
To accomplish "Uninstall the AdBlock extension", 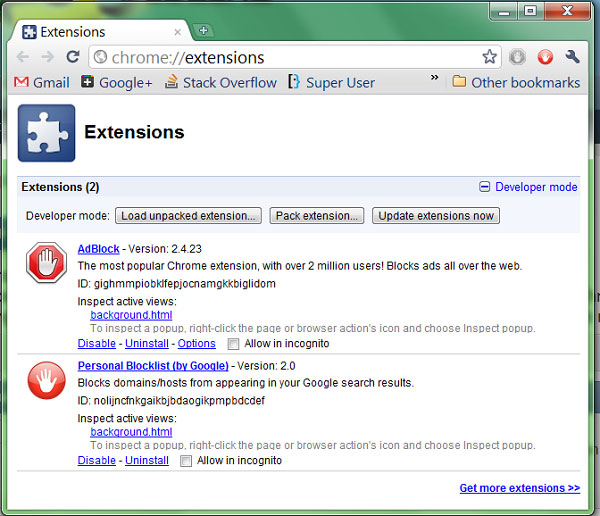I will pyautogui.click(x=147, y=343).
